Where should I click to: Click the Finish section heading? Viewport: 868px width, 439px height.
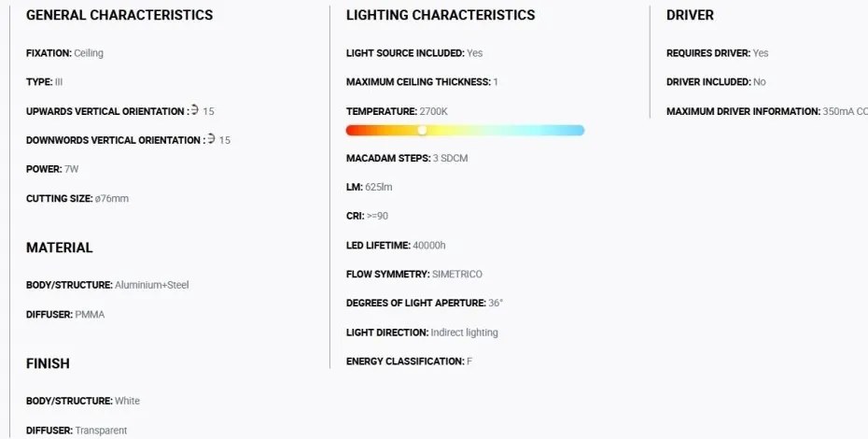point(48,363)
